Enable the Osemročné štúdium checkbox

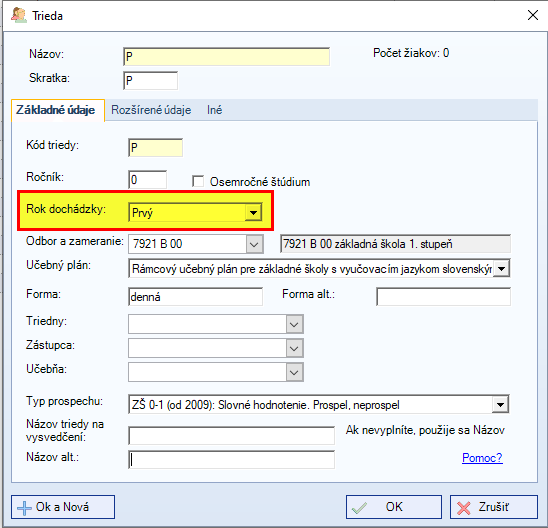[198, 181]
